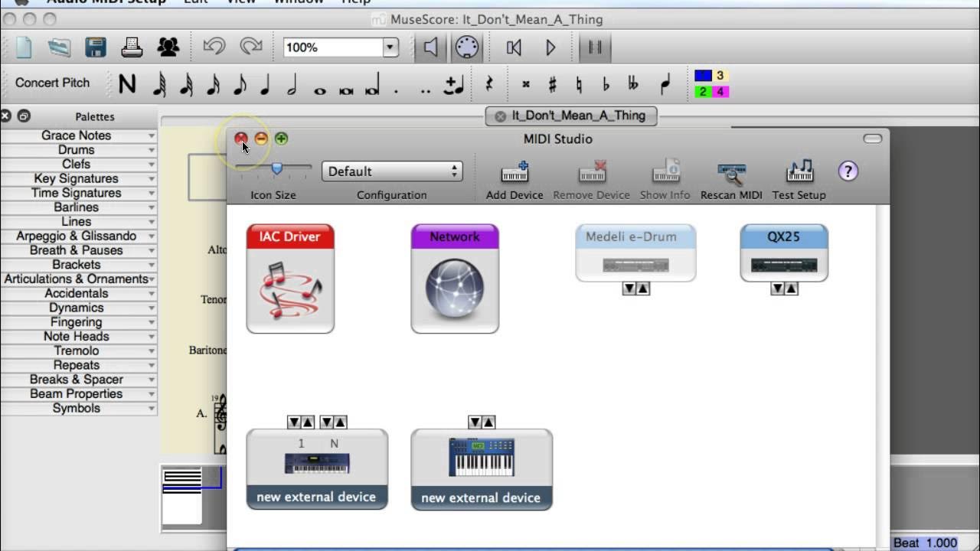The image size is (980, 551).
Task: Select the Network device icon
Action: (x=455, y=279)
